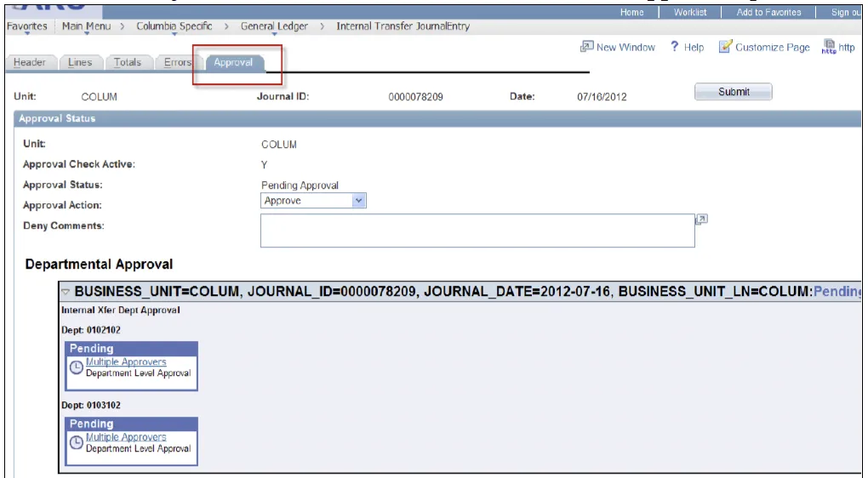The height and width of the screenshot is (478, 868).
Task: Click the date value 07/16/2012
Action: click(602, 97)
